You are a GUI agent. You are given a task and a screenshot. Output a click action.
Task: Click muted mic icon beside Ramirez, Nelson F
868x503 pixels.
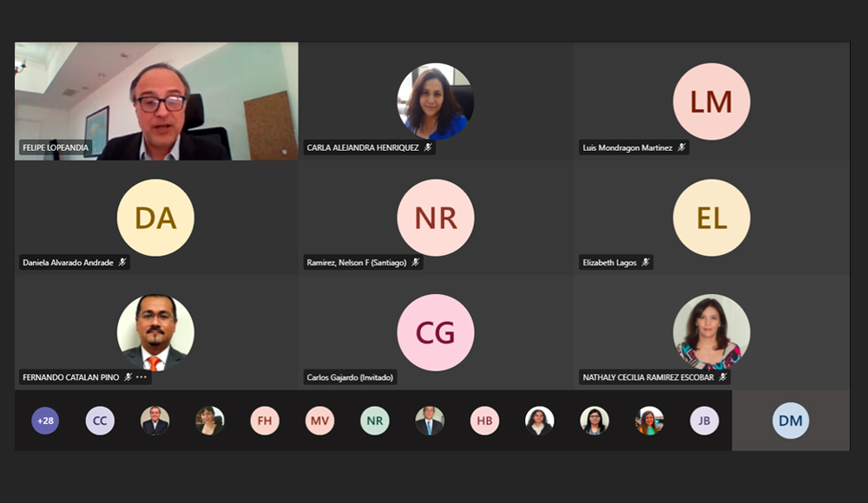click(416, 262)
